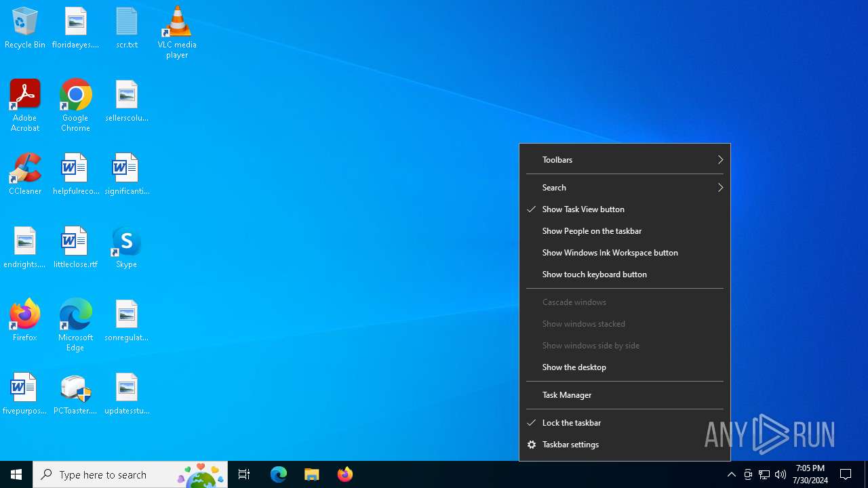868x488 pixels.
Task: Select the Google Chrome desktop shortcut
Action: [75, 106]
